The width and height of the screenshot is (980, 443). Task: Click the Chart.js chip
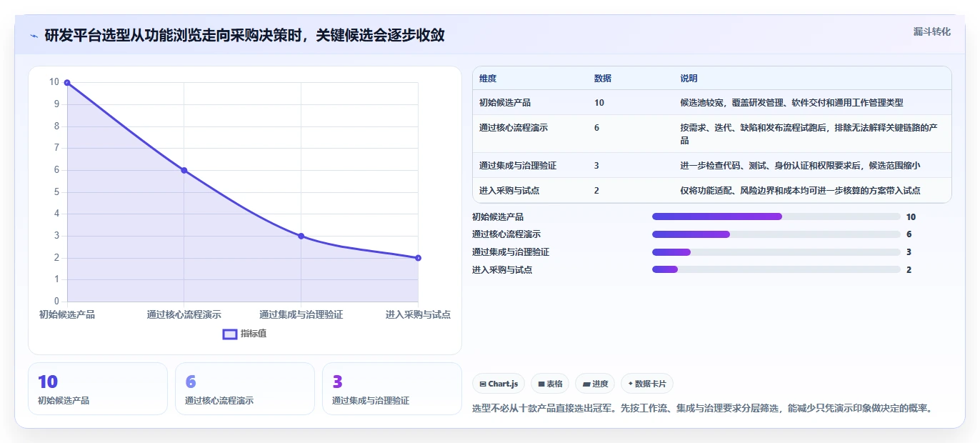pos(499,384)
